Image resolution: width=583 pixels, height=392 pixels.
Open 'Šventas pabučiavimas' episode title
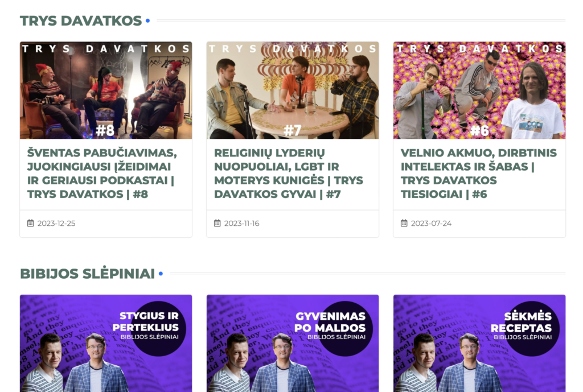tap(102, 174)
